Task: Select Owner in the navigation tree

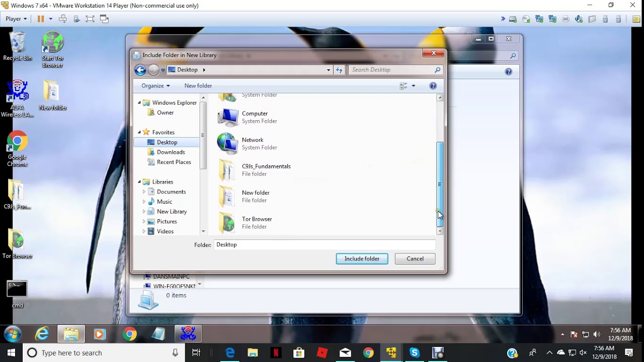Action: tap(165, 113)
